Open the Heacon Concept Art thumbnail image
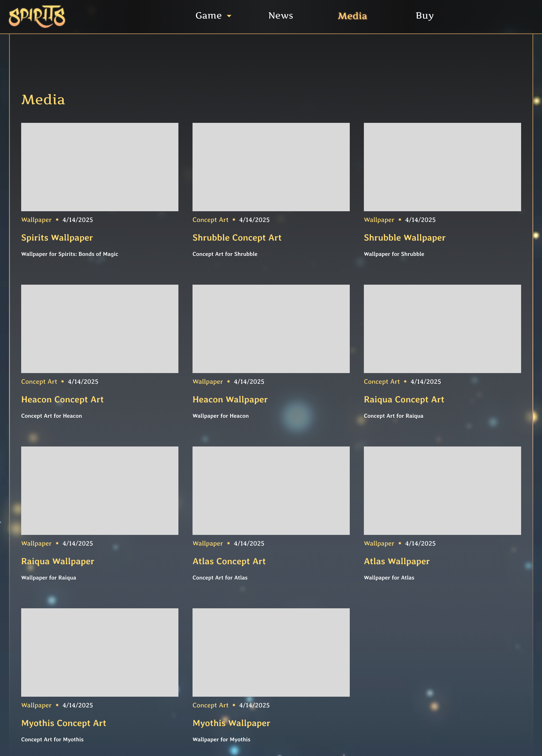The width and height of the screenshot is (542, 756). click(100, 329)
